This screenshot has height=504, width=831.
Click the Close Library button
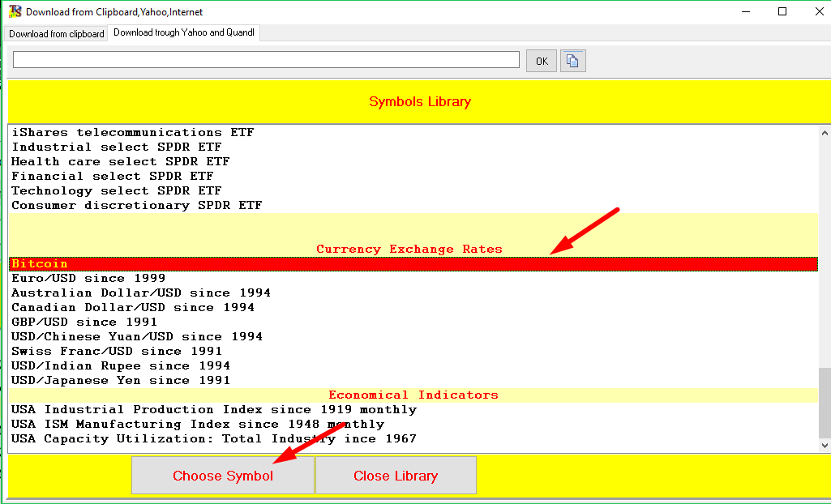396,476
